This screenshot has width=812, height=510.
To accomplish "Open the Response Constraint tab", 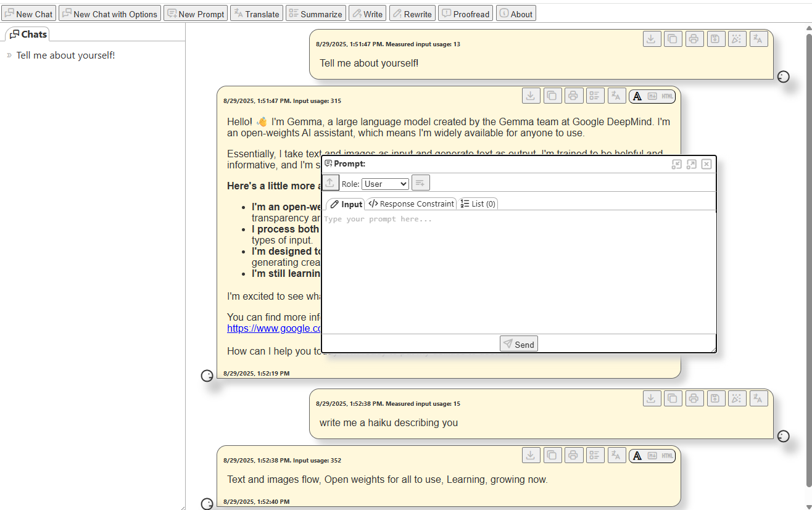I will coord(411,204).
